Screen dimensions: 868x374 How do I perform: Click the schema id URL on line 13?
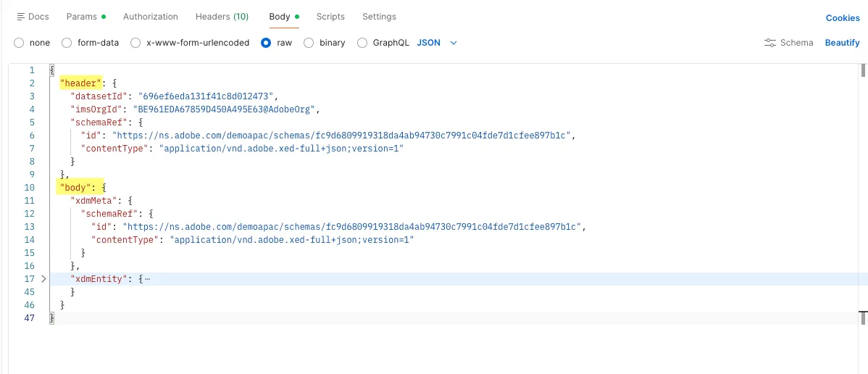tap(351, 227)
